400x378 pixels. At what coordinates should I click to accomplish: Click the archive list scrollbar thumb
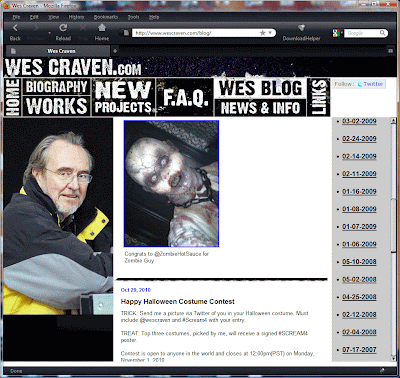(393, 225)
